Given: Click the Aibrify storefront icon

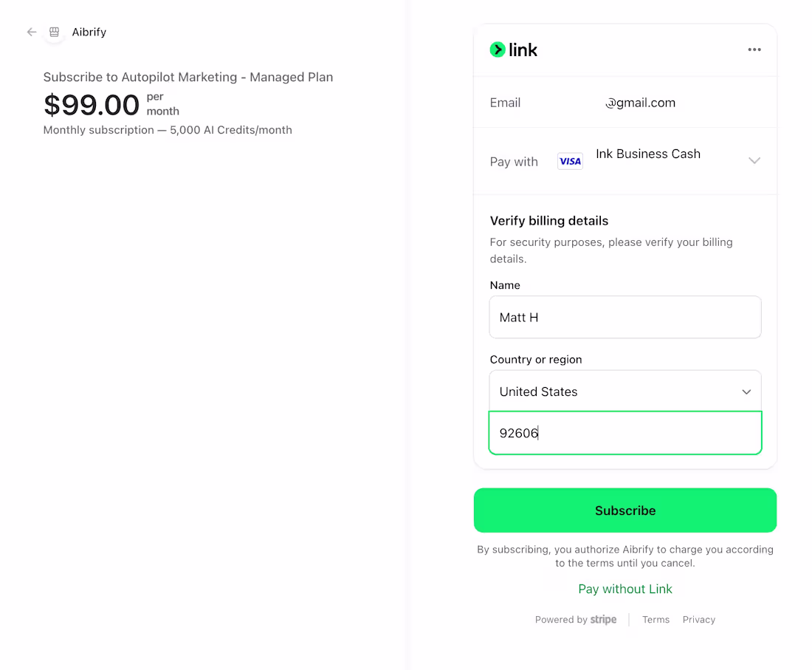Looking at the screenshot, I should click(55, 32).
